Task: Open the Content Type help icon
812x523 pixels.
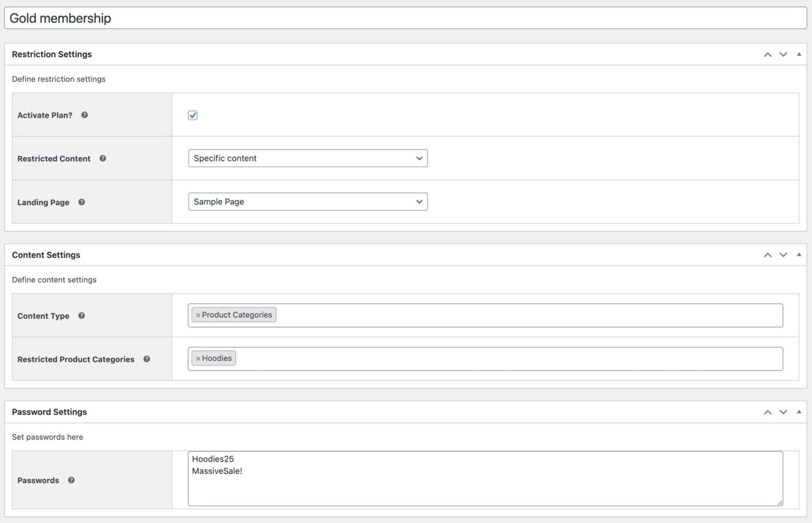Action: (81, 316)
